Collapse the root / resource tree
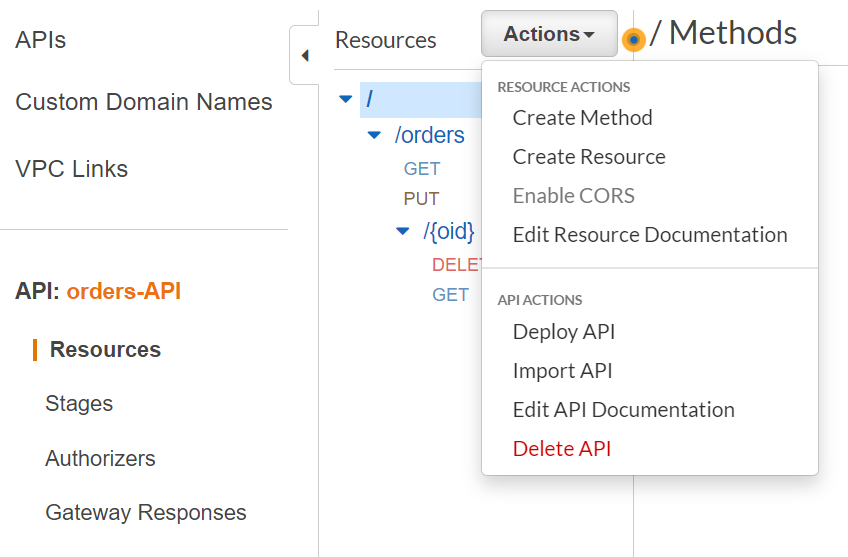848x557 pixels. click(346, 99)
